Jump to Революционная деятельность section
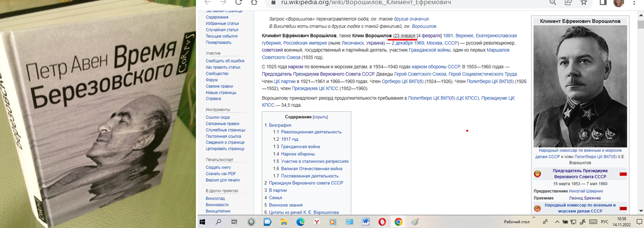Image resolution: width=644 pixels, height=228 pixels. [311, 132]
